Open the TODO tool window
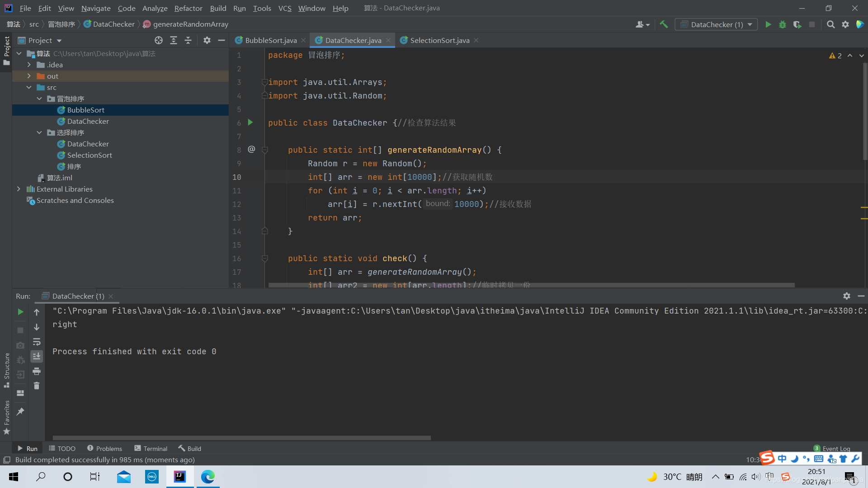Image resolution: width=868 pixels, height=488 pixels. (62, 448)
